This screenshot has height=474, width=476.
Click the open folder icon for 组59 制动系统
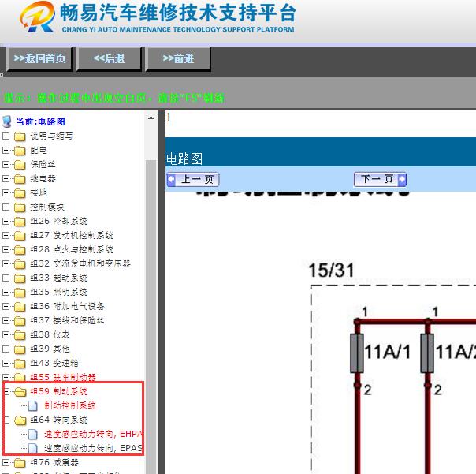pyautogui.click(x=20, y=392)
